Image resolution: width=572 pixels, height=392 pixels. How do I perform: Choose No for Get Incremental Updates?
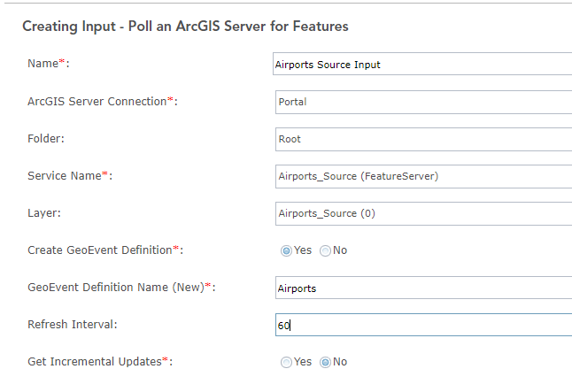point(325,362)
